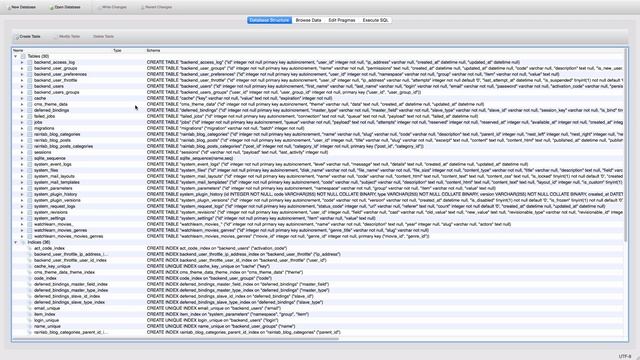Select the system_plugin_versions table row
The width and height of the screenshot is (640, 360).
tap(318, 200)
